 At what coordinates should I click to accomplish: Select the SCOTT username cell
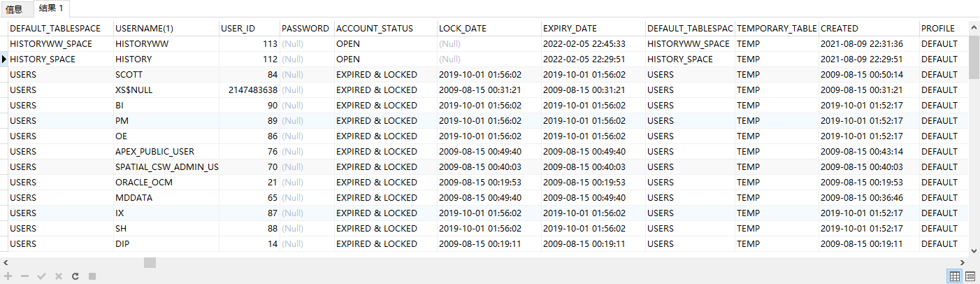pos(129,75)
